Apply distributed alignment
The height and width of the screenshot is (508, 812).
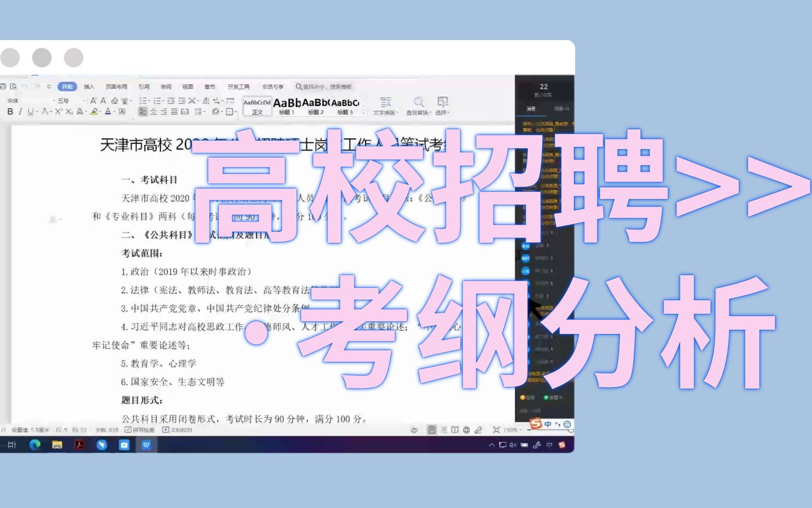(x=185, y=111)
